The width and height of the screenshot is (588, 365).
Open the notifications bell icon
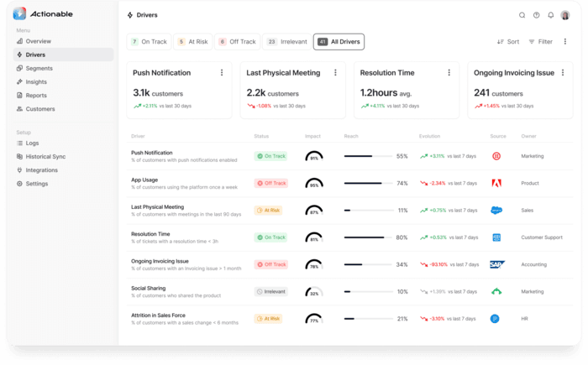[550, 15]
